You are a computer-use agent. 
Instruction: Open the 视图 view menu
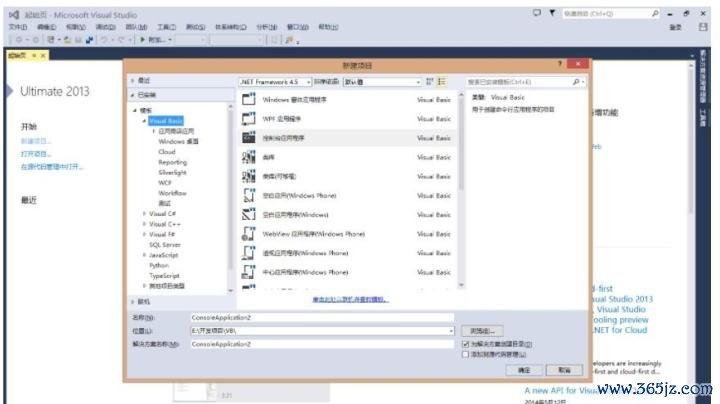coord(76,27)
